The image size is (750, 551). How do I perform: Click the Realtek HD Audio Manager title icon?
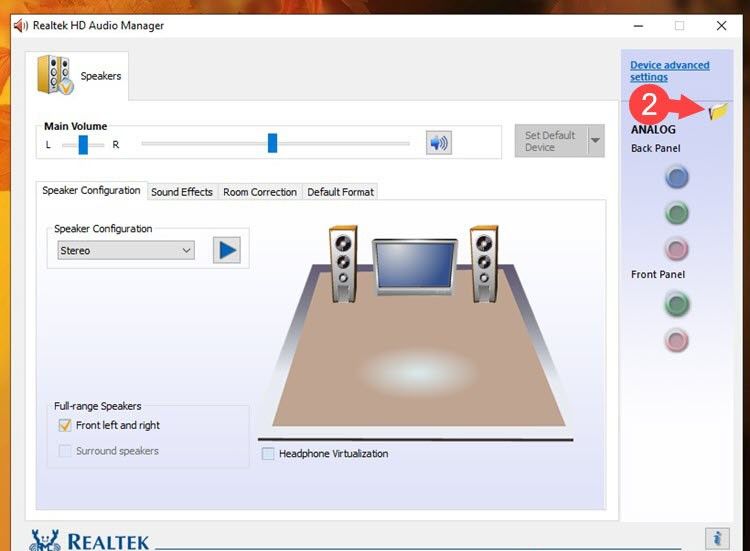pos(21,26)
